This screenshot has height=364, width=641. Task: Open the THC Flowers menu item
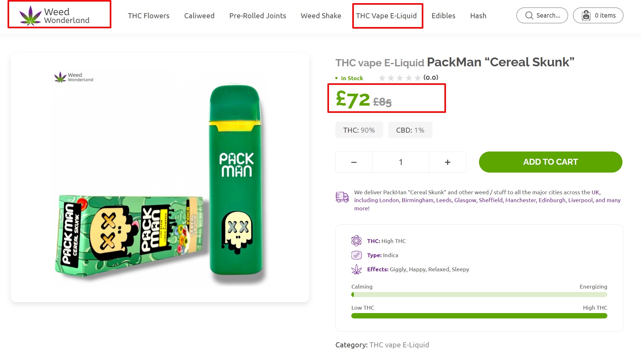(x=148, y=16)
